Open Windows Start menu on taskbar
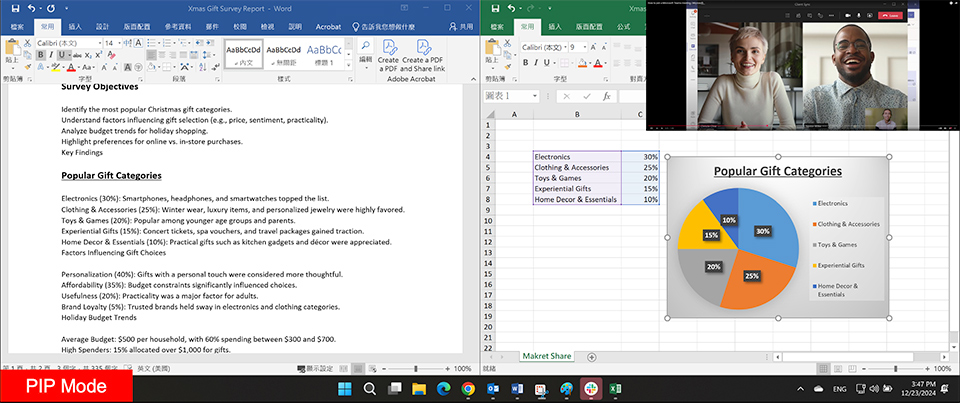Viewport: 960px width, 403px height. click(344, 388)
